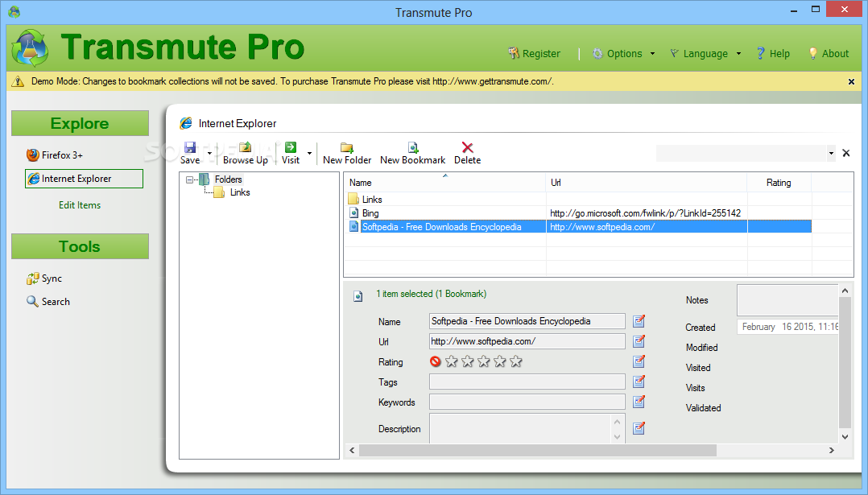Dismiss the Demo Mode warning bar
Viewport: 868px width, 495px height.
(851, 82)
